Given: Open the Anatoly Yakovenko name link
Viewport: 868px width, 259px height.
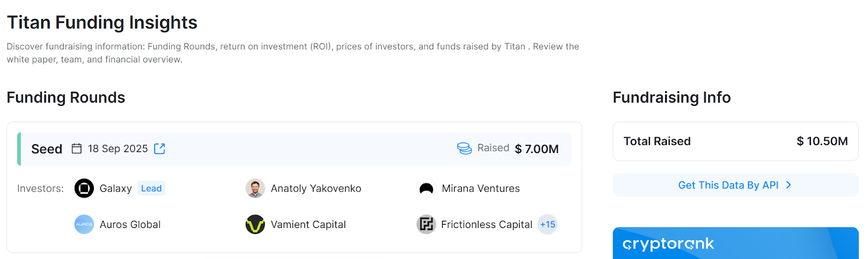Looking at the screenshot, I should [x=316, y=188].
